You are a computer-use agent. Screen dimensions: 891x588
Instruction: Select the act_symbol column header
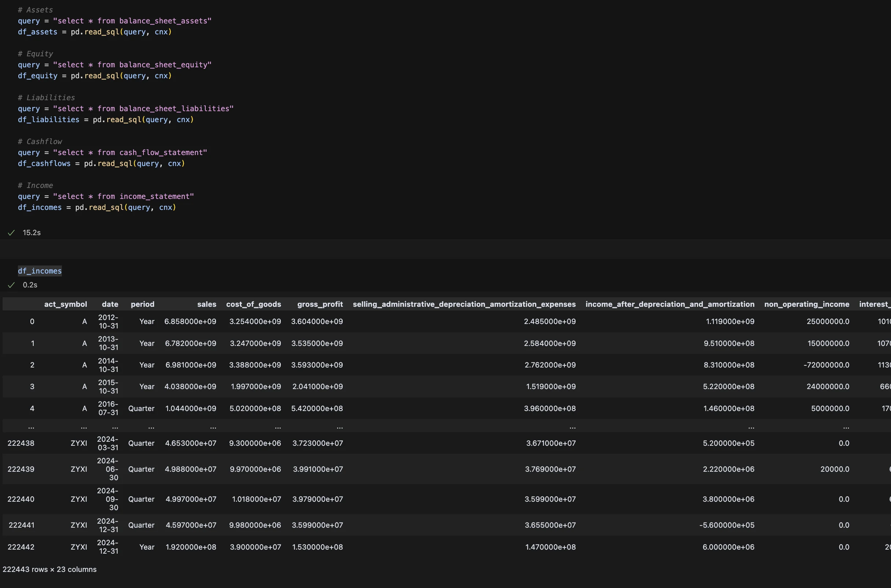pos(65,304)
